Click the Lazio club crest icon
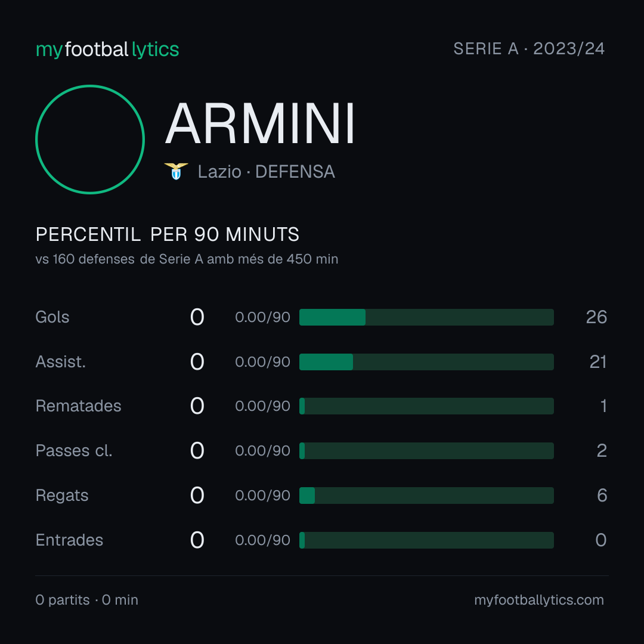 (176, 171)
